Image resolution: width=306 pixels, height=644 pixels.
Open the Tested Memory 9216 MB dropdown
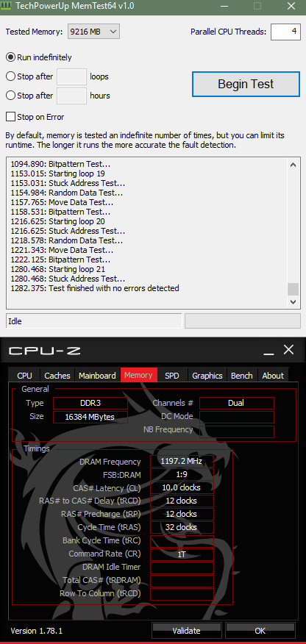(93, 32)
